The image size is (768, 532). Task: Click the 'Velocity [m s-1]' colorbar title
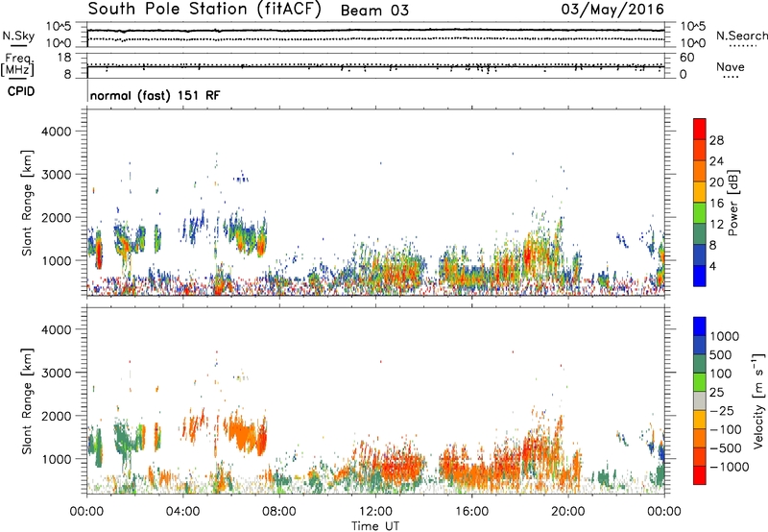(758, 400)
